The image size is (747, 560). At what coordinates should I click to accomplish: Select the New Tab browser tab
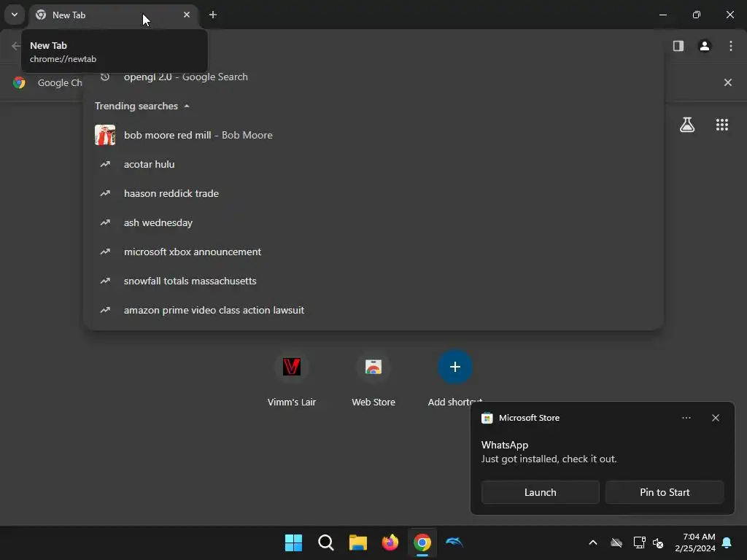coord(115,15)
